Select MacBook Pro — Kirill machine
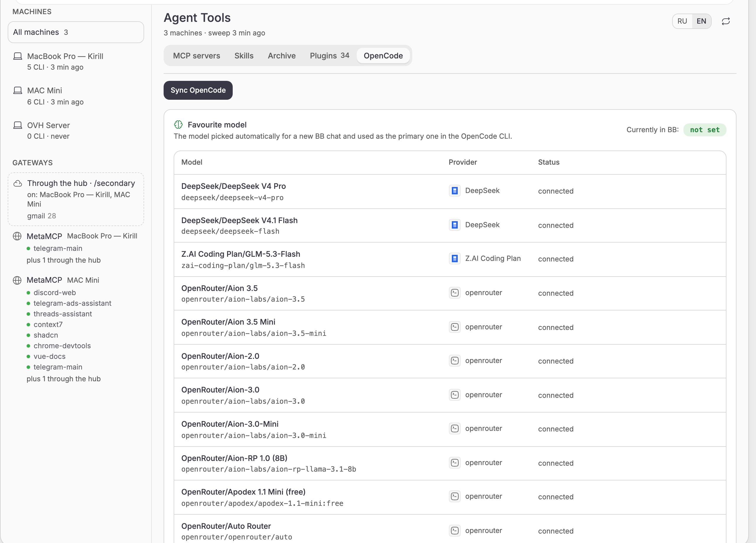The height and width of the screenshot is (543, 756). pyautogui.click(x=76, y=62)
